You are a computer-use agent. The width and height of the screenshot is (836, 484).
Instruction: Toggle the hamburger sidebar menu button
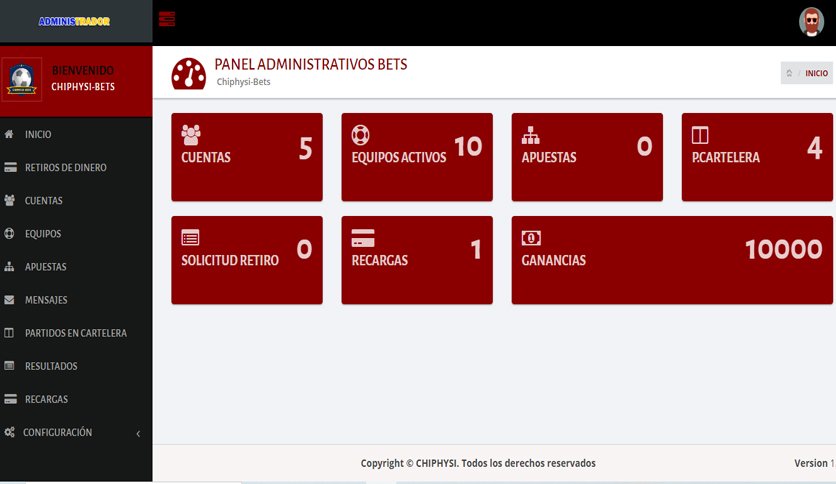click(x=167, y=19)
